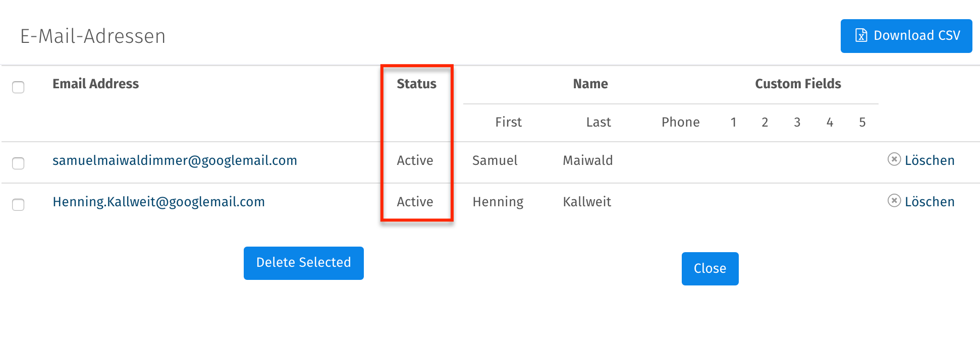Click delete circle icon for Samuel's row

894,159
